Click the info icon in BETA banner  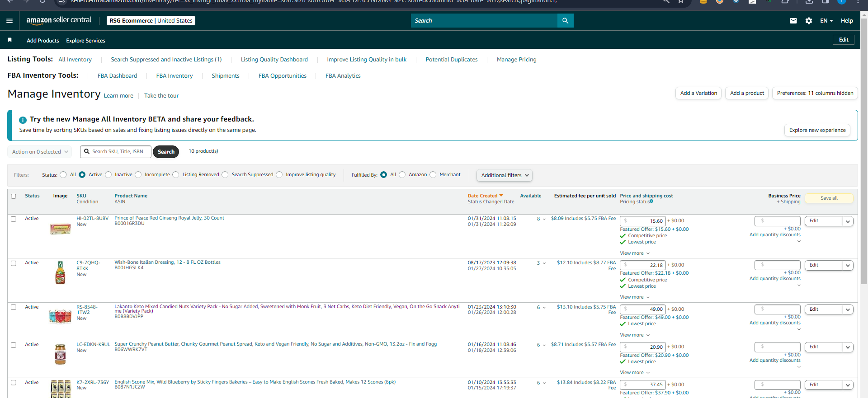[x=23, y=120]
